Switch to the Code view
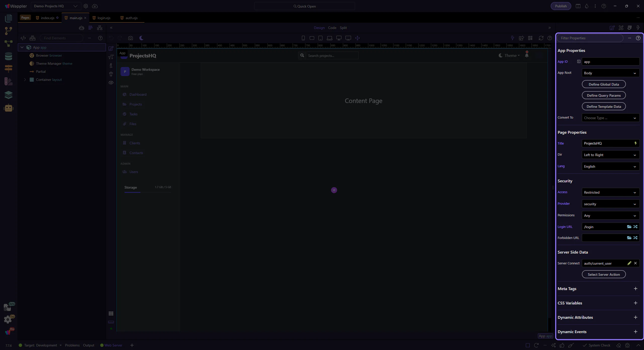The width and height of the screenshot is (644, 350). [x=332, y=28]
